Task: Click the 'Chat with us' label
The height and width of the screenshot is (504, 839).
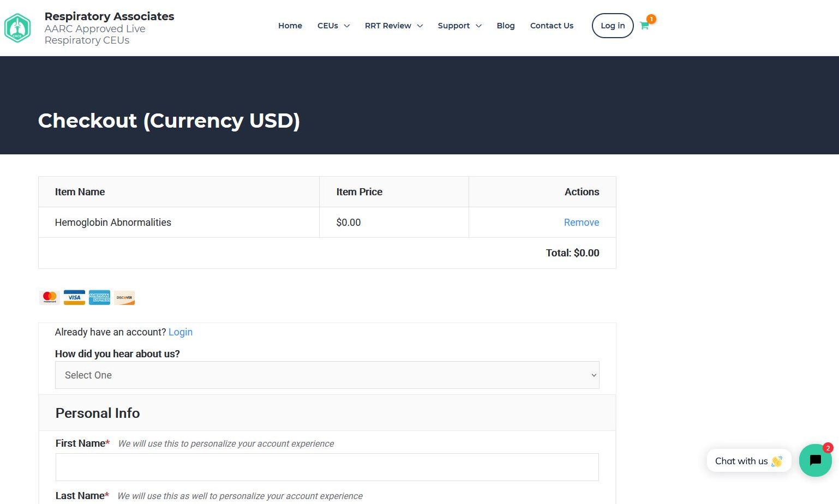Action: pos(741,461)
